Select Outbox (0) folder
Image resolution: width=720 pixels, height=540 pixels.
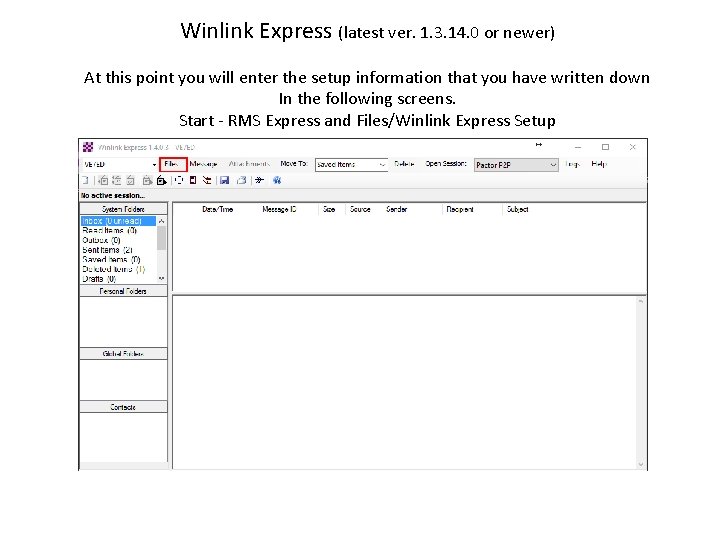click(101, 240)
